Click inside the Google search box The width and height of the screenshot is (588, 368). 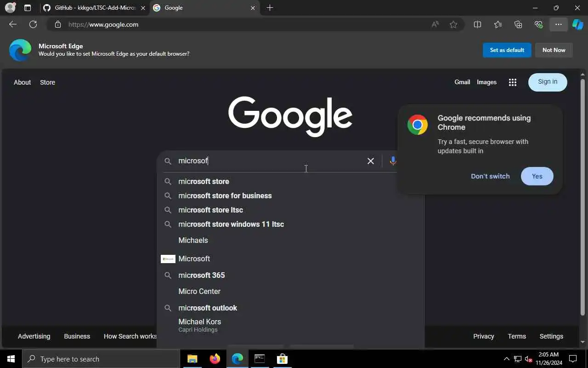point(271,161)
